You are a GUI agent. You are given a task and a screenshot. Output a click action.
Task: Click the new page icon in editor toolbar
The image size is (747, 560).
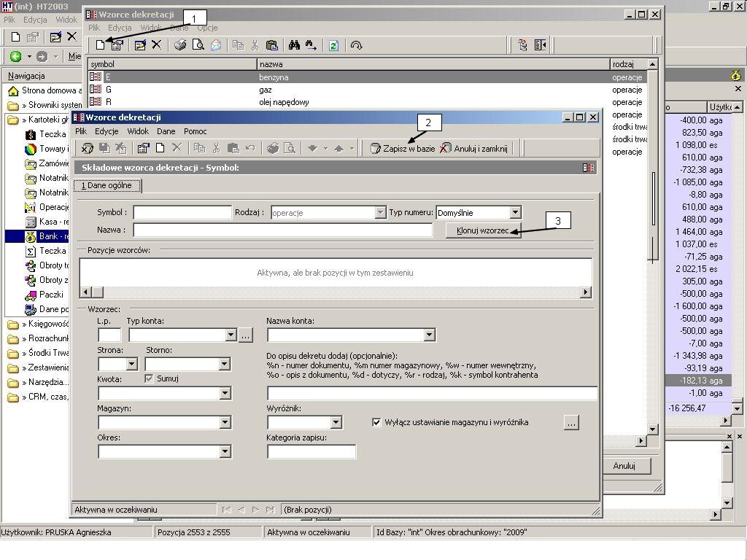pyautogui.click(x=160, y=148)
